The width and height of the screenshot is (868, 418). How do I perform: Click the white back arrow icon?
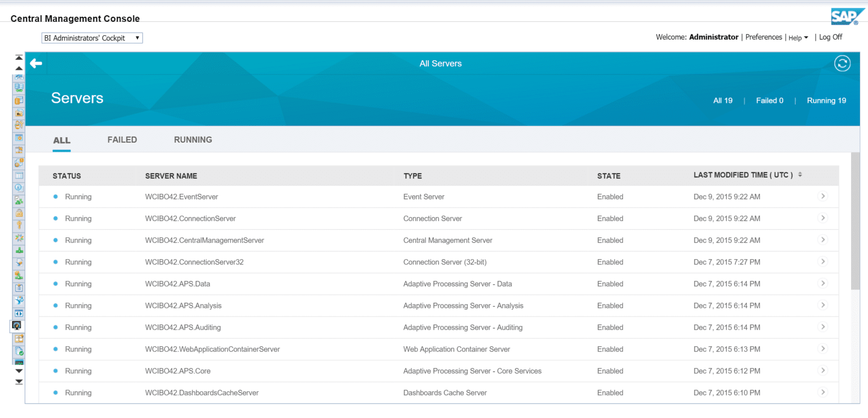(x=36, y=64)
